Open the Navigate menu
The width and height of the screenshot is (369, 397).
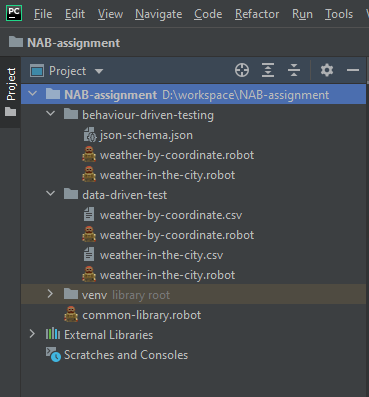pos(158,14)
